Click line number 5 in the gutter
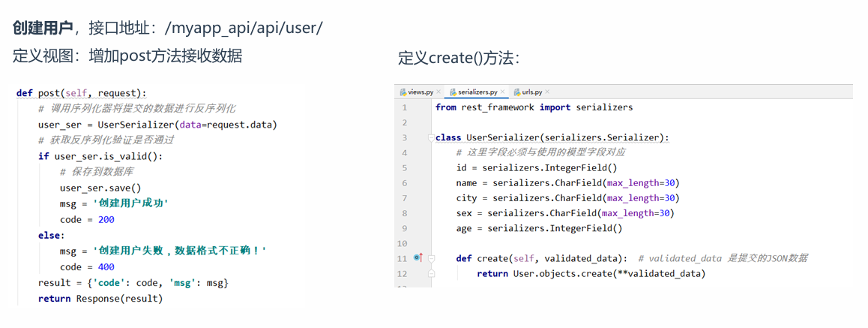Viewport: 868px width, 328px height. (x=405, y=152)
